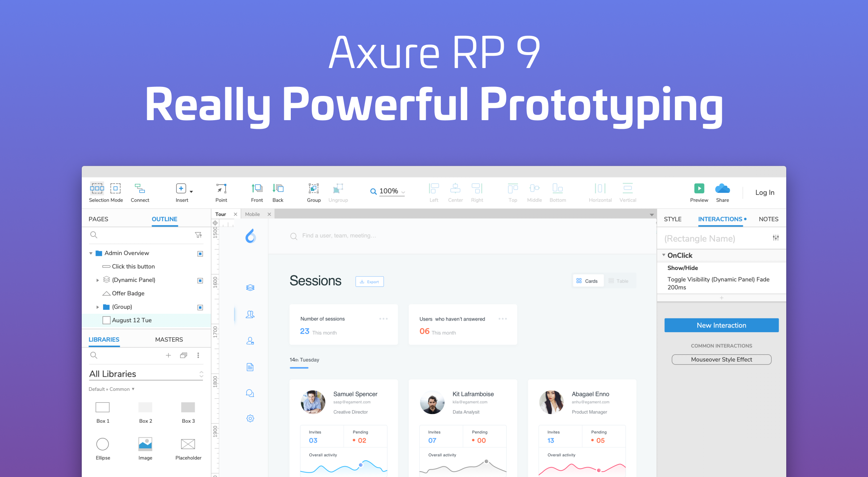The image size is (868, 477).
Task: Click the Share button icon
Action: click(x=723, y=189)
